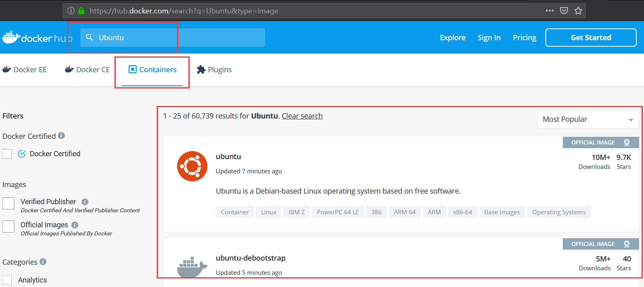Image resolution: width=644 pixels, height=287 pixels.
Task: Click the Docker Certified info icon
Action: point(61,136)
